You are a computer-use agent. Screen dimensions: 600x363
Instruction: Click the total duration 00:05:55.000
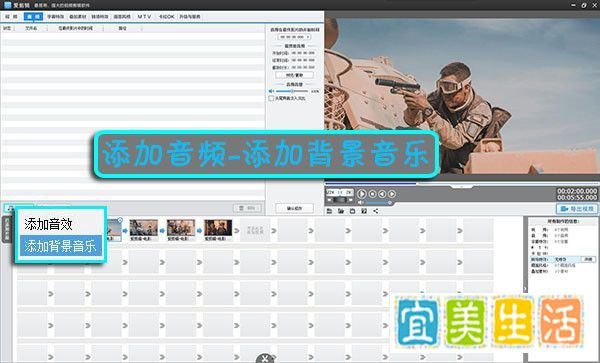tap(577, 197)
